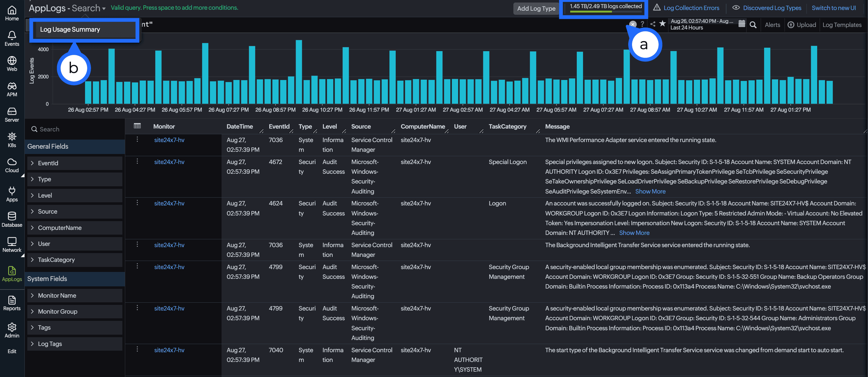Sort by the DateTime column header
Image resolution: width=868 pixels, height=377 pixels.
tap(239, 126)
